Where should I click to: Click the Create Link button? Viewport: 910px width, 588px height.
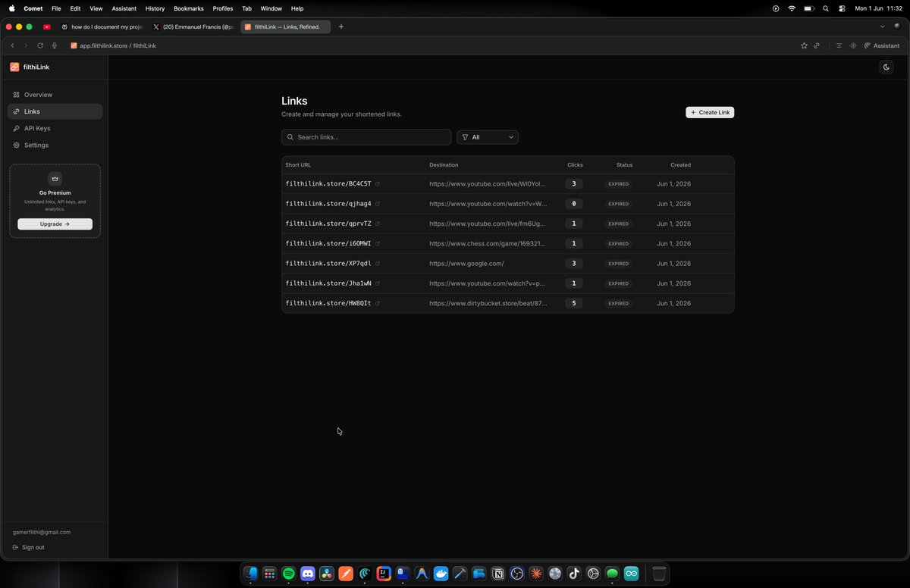tap(710, 112)
